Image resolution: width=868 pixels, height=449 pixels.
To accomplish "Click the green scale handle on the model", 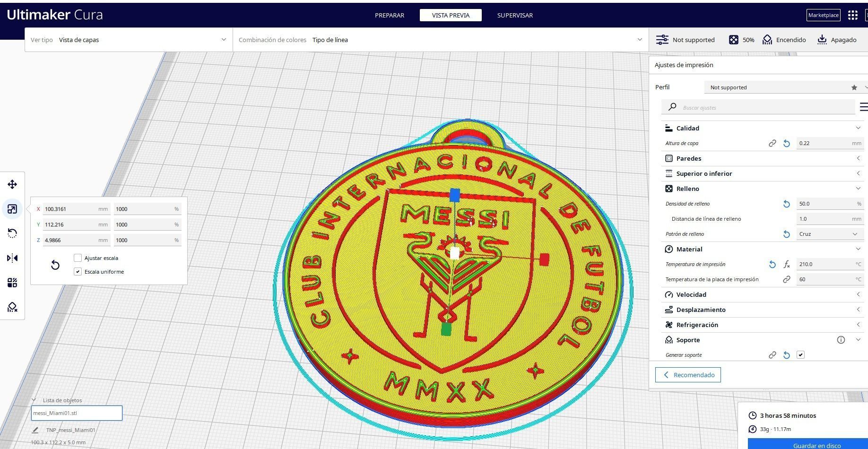I will (446, 329).
